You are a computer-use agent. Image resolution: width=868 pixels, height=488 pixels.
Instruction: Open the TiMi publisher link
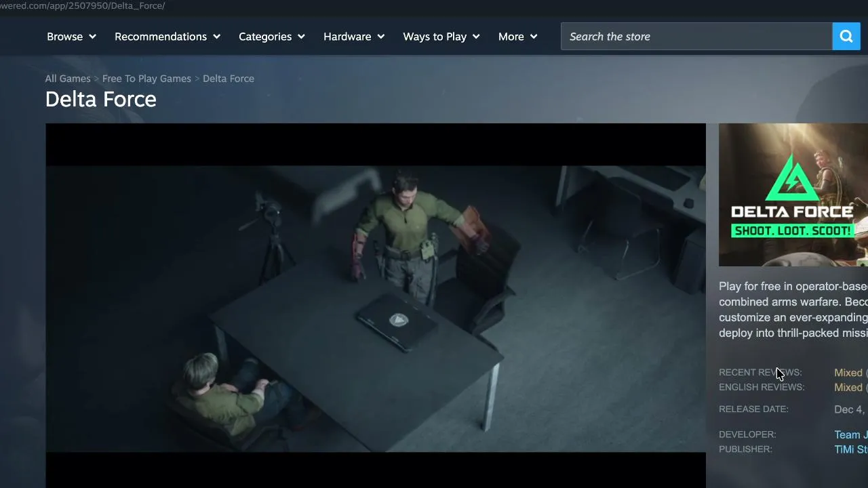(851, 450)
